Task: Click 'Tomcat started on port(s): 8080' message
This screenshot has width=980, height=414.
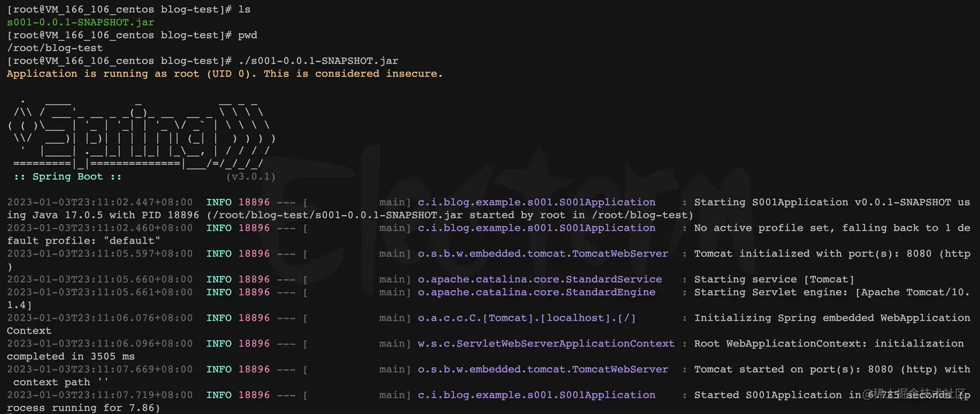Action: tap(832, 369)
